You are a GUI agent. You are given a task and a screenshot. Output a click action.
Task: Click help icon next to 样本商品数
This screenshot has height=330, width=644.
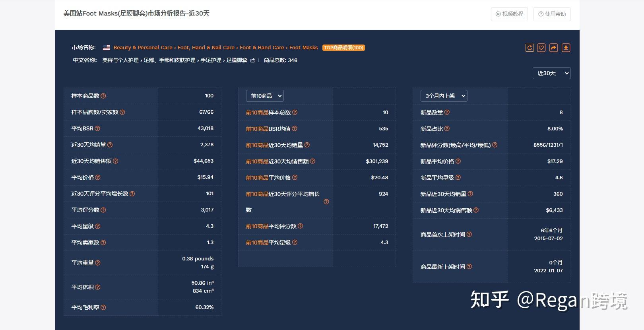(x=103, y=96)
